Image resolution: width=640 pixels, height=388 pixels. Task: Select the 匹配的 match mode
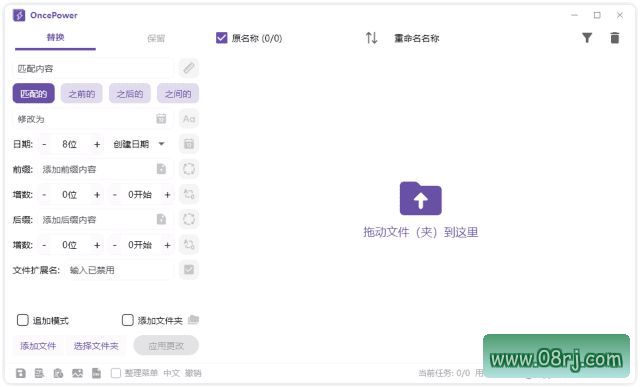(33, 94)
